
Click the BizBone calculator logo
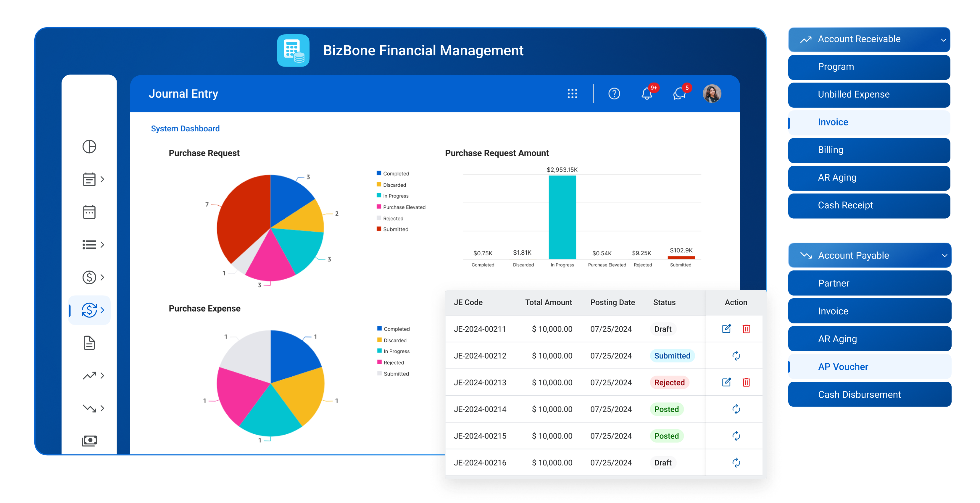click(x=293, y=51)
